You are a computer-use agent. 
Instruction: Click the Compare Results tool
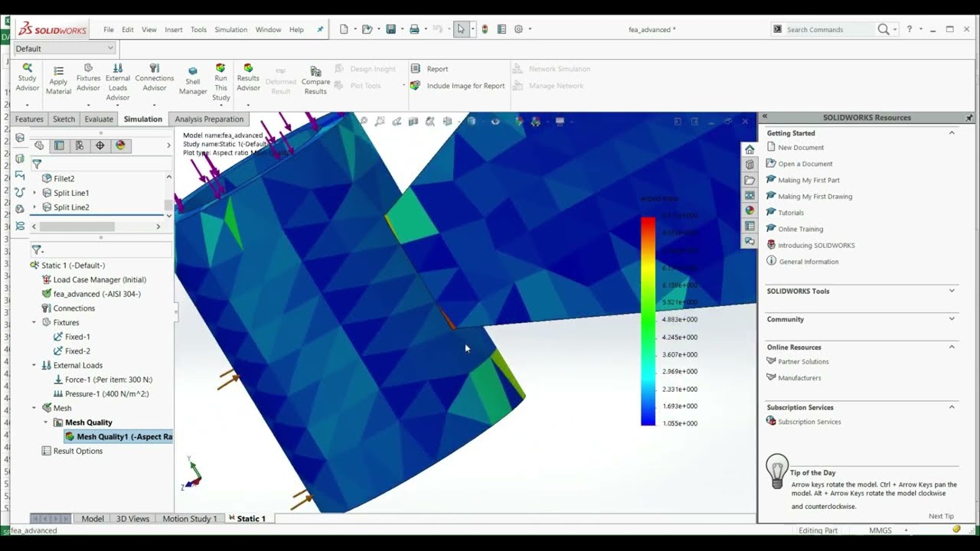coord(315,80)
